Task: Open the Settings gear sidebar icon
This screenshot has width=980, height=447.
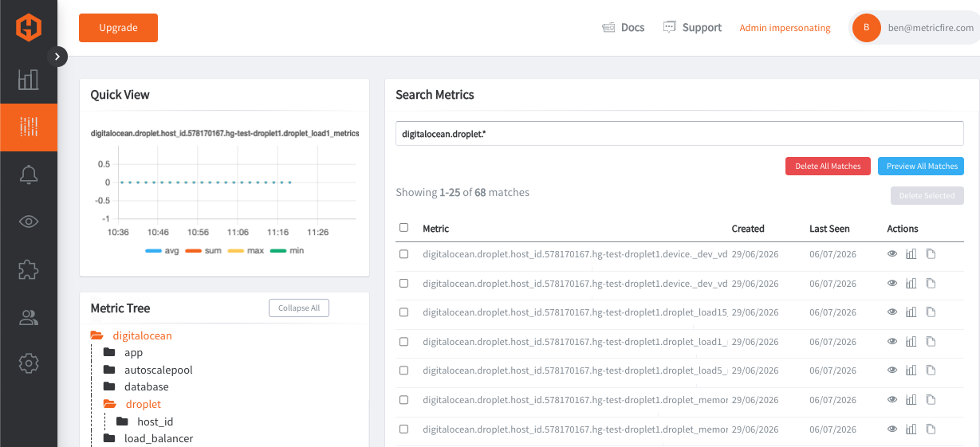Action: click(29, 364)
